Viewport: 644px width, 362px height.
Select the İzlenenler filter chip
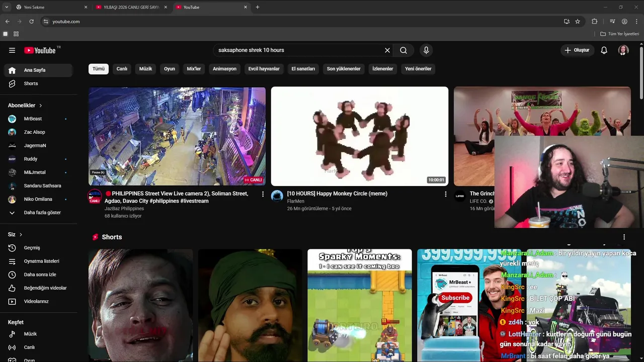[383, 69]
